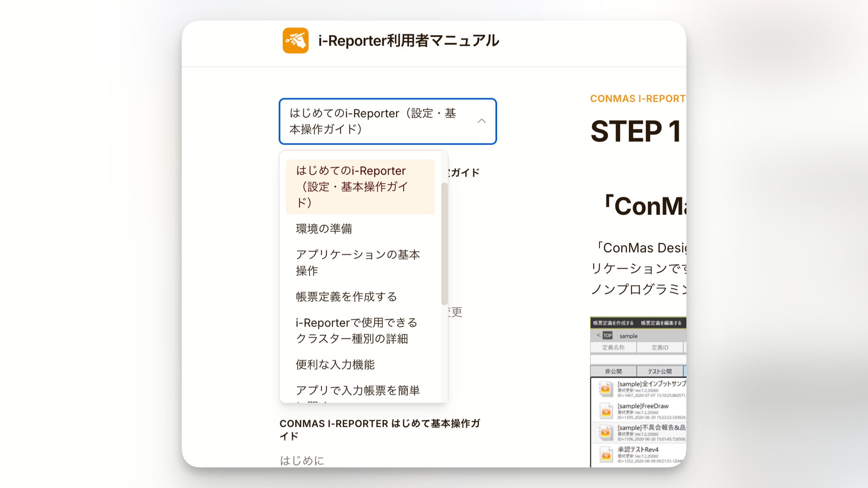Click the i-Reporter利用者マニュアル site title
Screen dimensions: 868x488
[408, 40]
